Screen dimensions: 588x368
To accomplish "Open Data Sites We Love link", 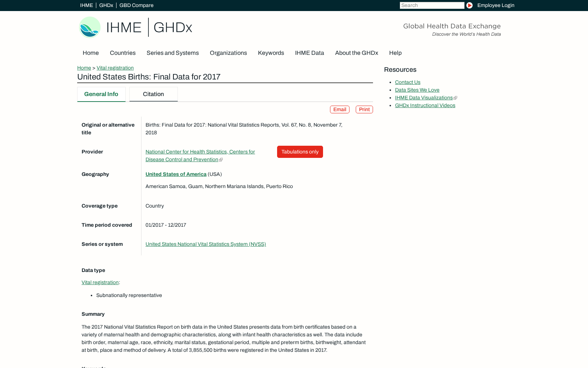I will point(417,90).
